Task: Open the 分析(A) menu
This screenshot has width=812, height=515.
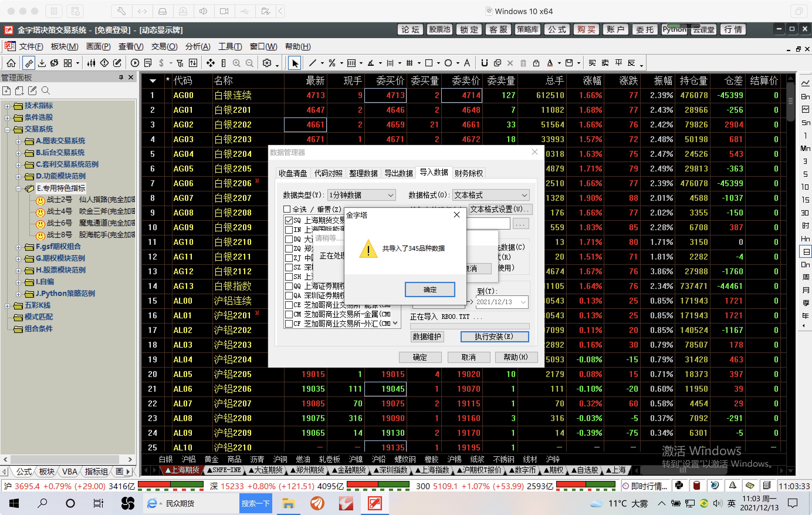Action: pos(198,47)
